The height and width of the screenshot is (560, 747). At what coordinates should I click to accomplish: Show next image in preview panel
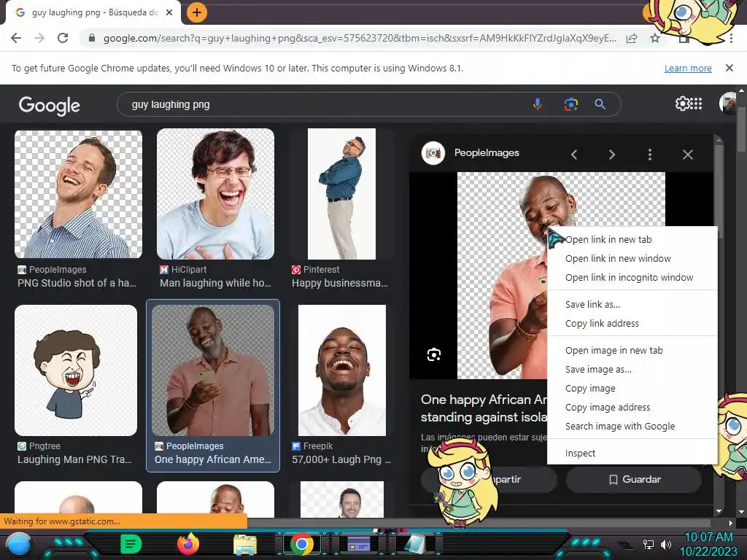pos(612,155)
